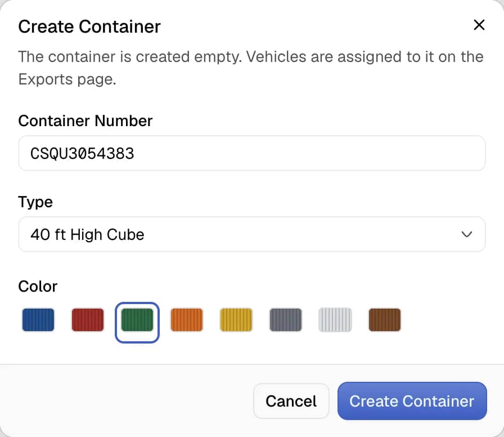Select the brown container color swatch
The height and width of the screenshot is (437, 504).
click(385, 319)
